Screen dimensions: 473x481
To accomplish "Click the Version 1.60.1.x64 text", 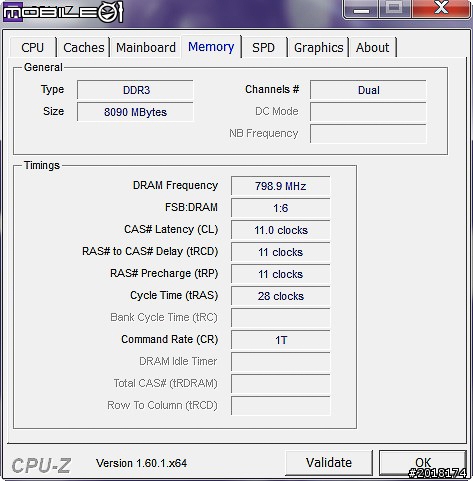I will (x=141, y=463).
